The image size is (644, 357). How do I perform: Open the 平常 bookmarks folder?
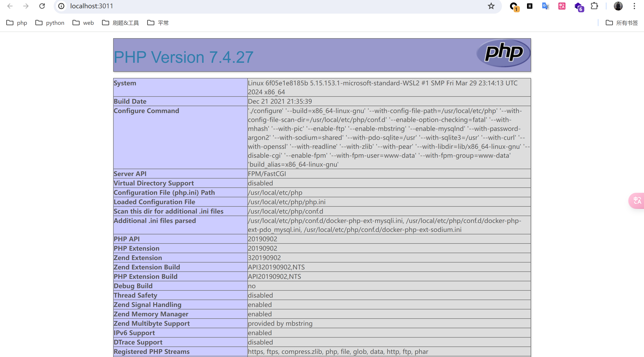(158, 23)
